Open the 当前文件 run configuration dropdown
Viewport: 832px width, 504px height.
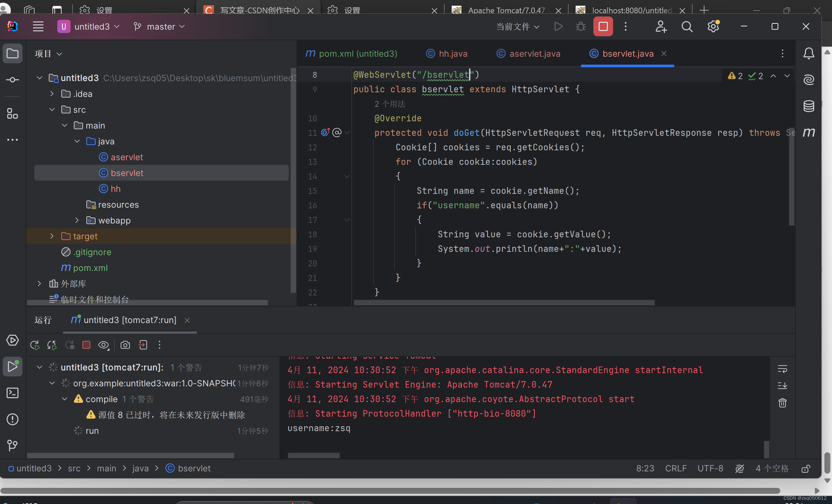coord(517,26)
